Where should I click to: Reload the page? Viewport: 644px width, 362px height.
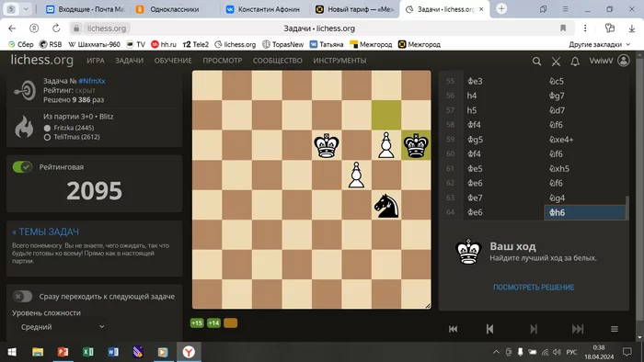56,28
